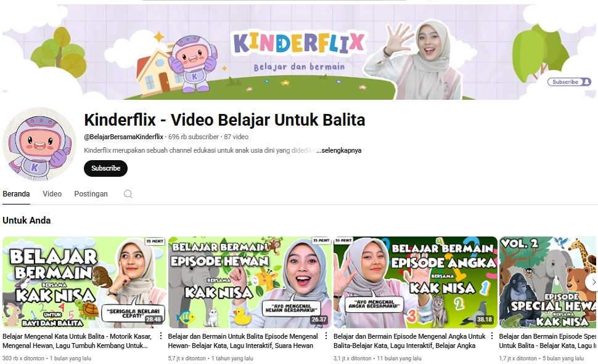Open Episode Mengenal Angka video title
Screen dimensions: 598x364
[409, 341]
